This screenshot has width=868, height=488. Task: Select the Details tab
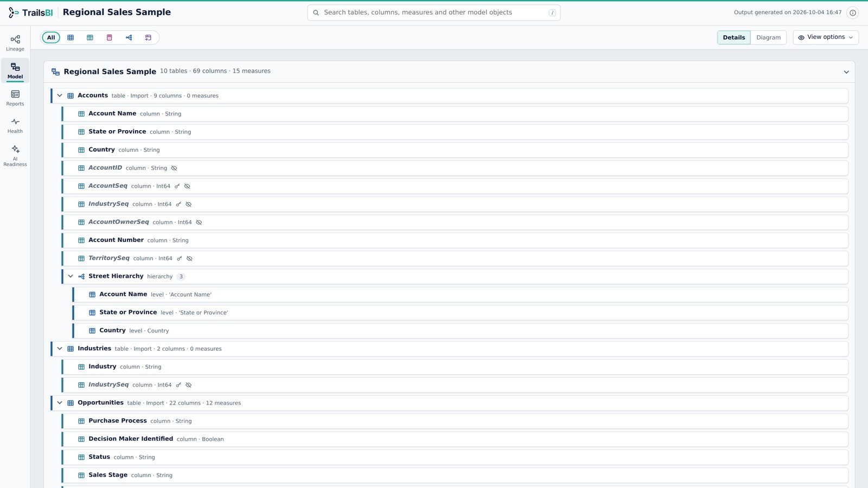pos(734,37)
